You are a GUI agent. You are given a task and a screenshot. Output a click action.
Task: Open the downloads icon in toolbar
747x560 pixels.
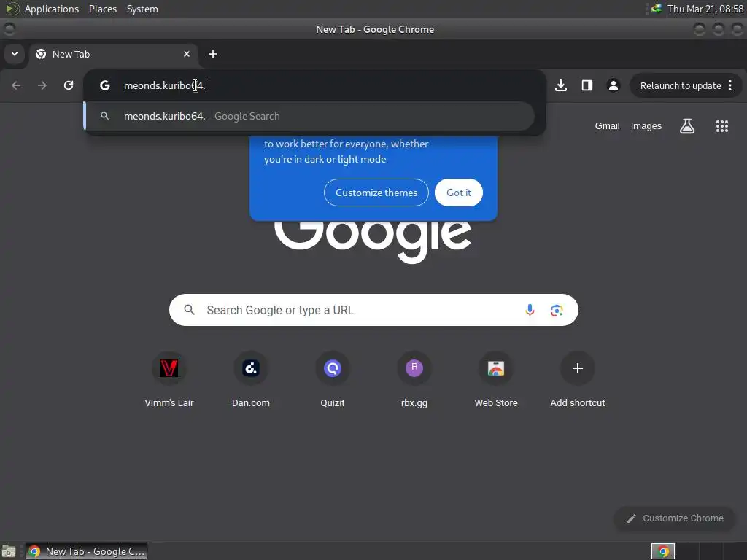point(561,85)
